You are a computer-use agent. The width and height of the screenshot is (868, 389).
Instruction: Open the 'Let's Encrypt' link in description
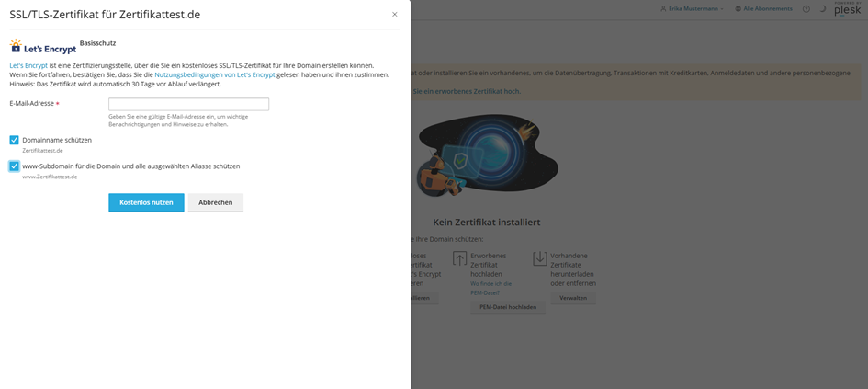click(x=28, y=66)
